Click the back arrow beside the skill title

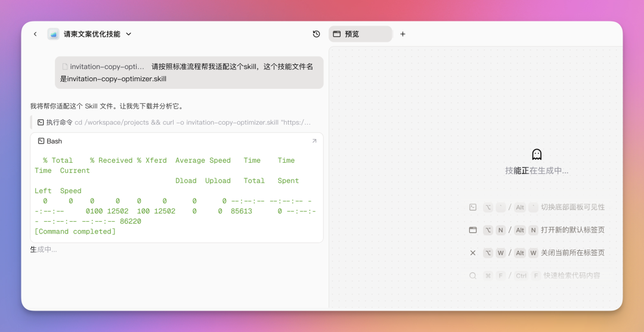coord(35,34)
